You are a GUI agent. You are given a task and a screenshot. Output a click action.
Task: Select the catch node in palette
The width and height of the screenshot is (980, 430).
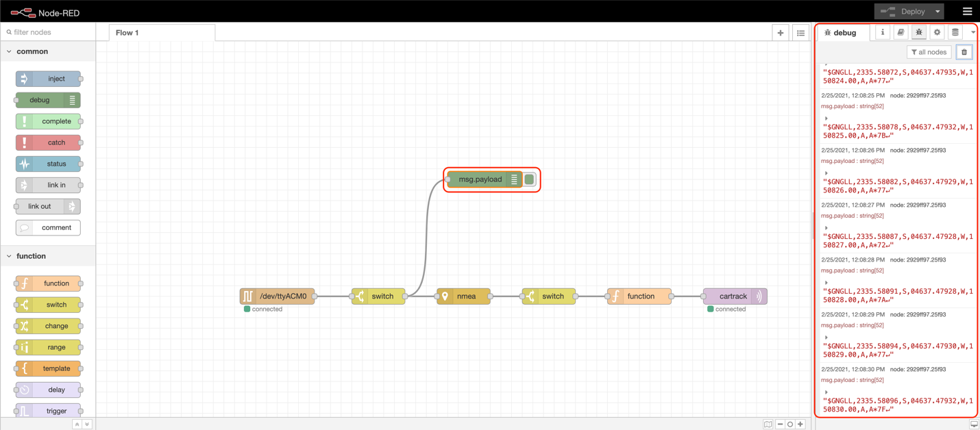coord(48,142)
